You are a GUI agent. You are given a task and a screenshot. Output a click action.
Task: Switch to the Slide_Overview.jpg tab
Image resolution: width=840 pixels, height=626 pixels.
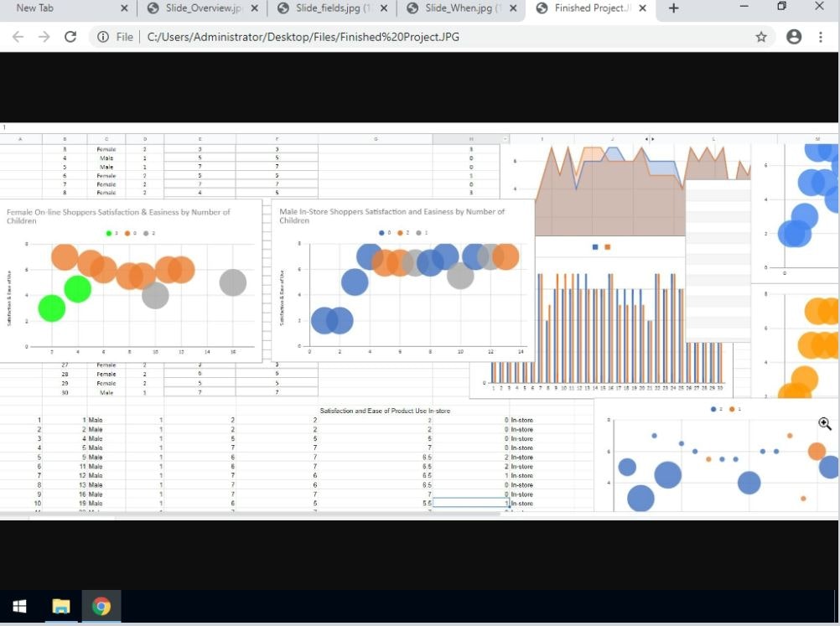pos(203,8)
